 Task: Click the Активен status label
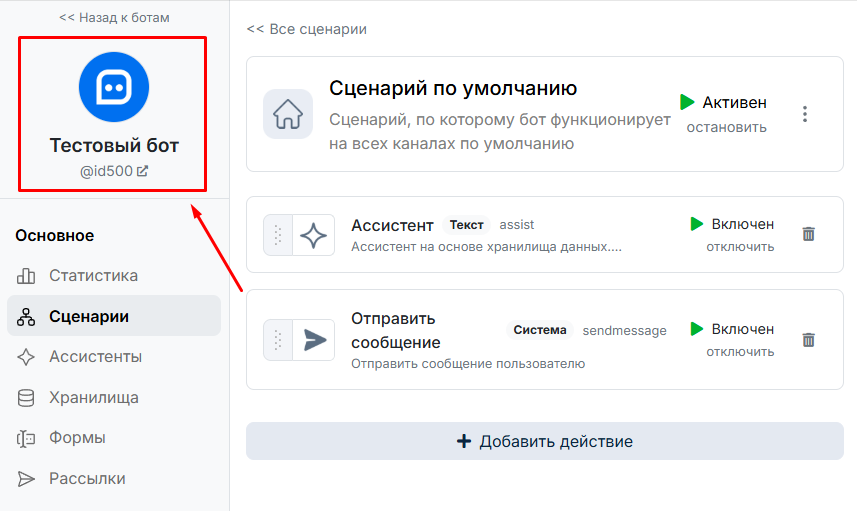tap(734, 102)
